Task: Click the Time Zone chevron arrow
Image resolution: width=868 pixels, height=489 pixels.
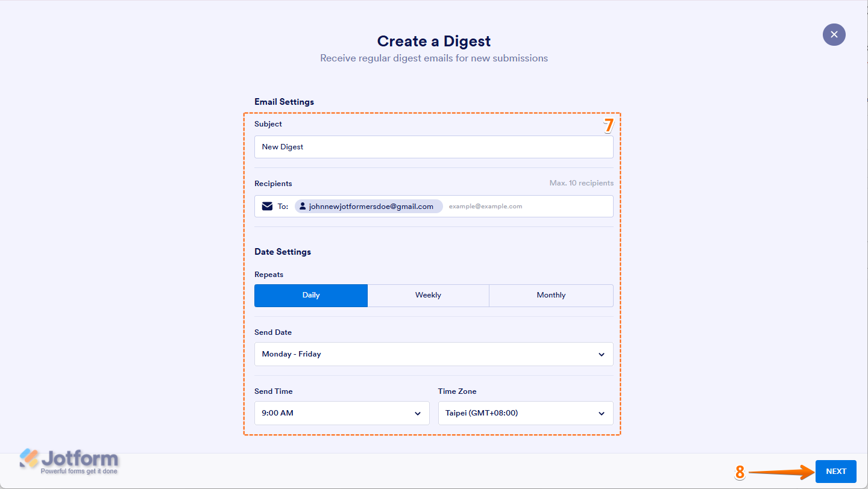Action: [x=601, y=413]
